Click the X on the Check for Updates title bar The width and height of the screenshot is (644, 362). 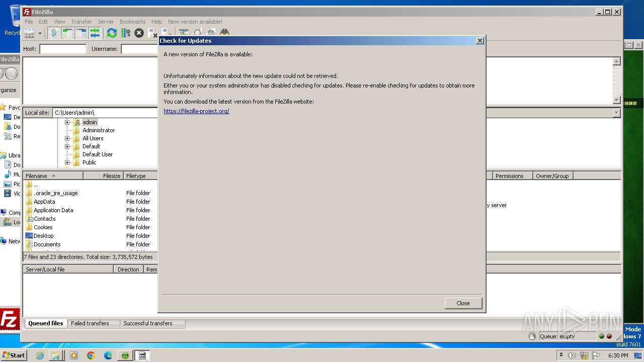pos(479,41)
